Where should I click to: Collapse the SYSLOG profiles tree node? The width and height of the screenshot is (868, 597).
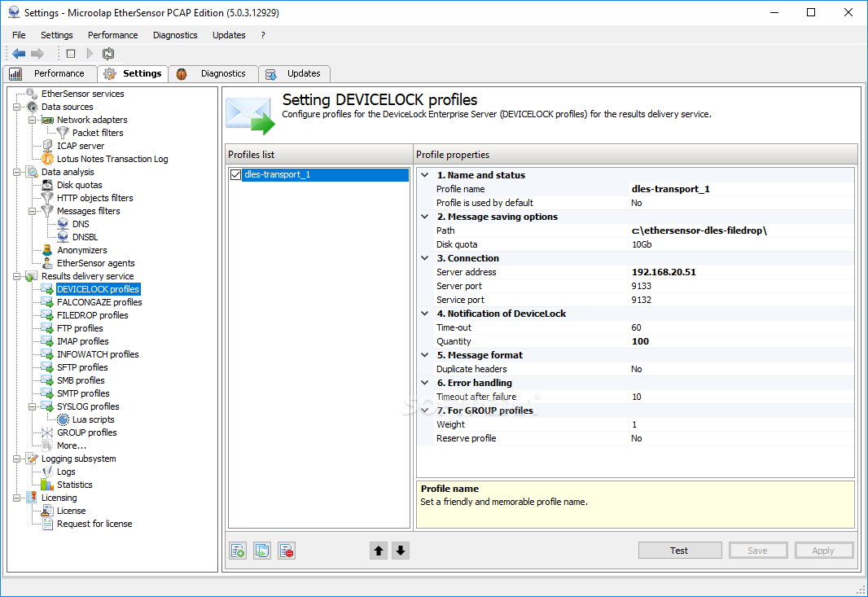(x=32, y=406)
